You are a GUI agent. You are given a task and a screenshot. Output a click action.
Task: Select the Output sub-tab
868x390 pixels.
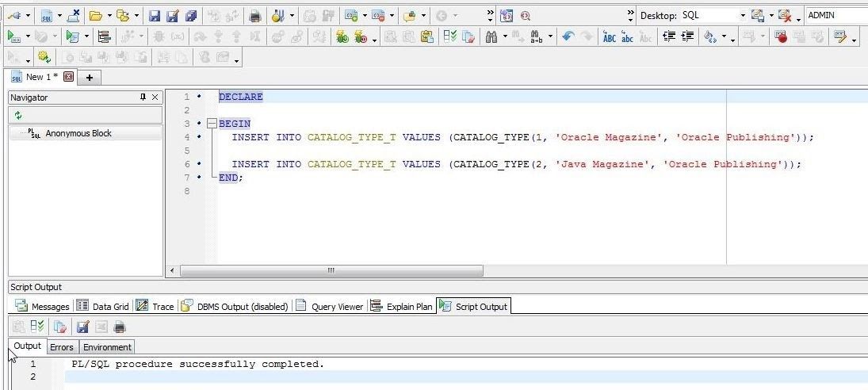click(x=27, y=346)
